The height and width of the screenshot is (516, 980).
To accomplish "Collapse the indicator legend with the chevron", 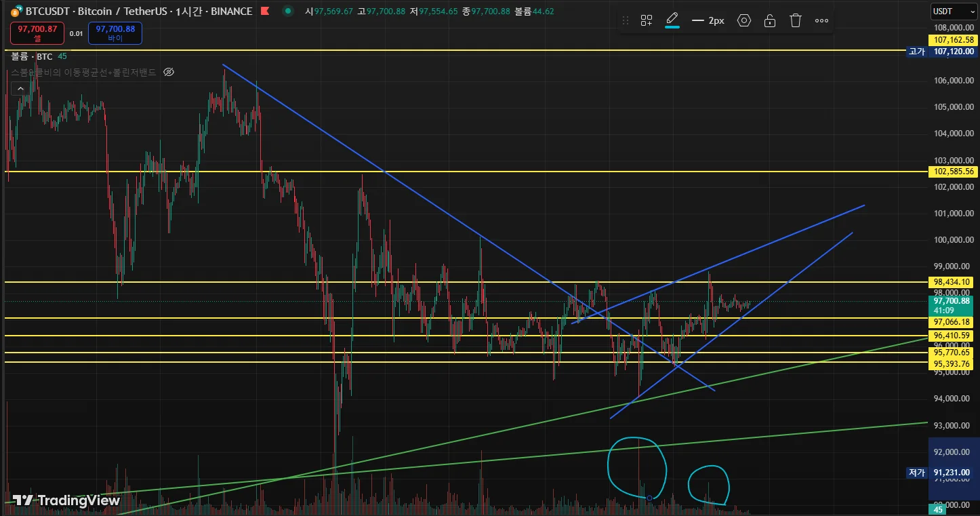I will 20,88.
